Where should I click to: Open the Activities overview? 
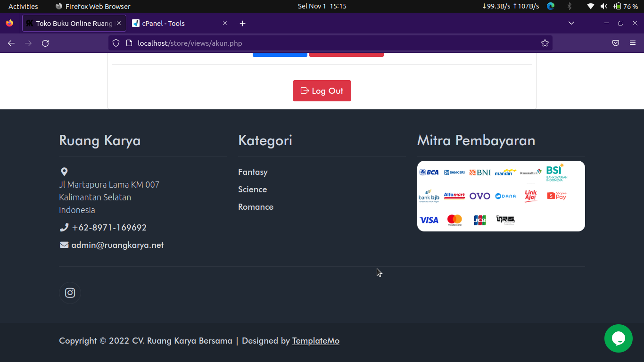point(23,6)
